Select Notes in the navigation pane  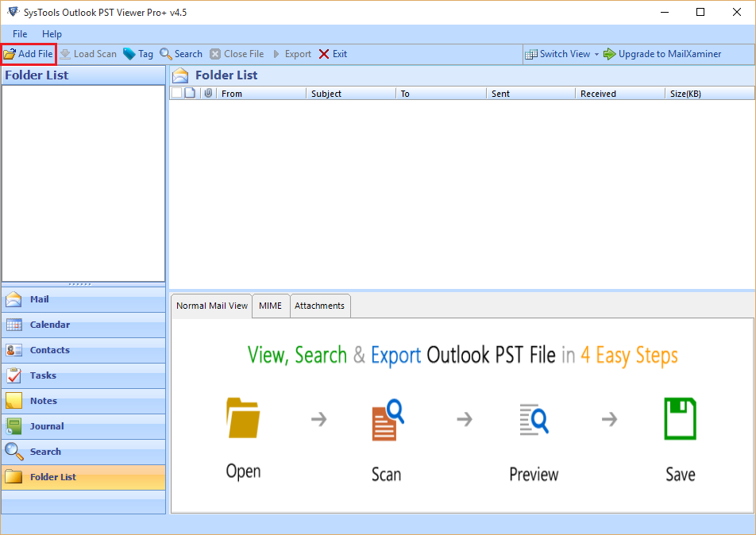point(83,401)
